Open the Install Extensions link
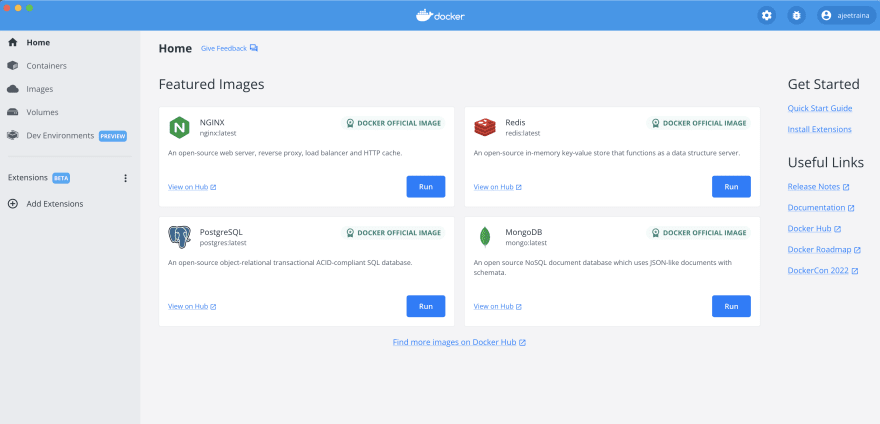The height and width of the screenshot is (424, 880). [819, 129]
